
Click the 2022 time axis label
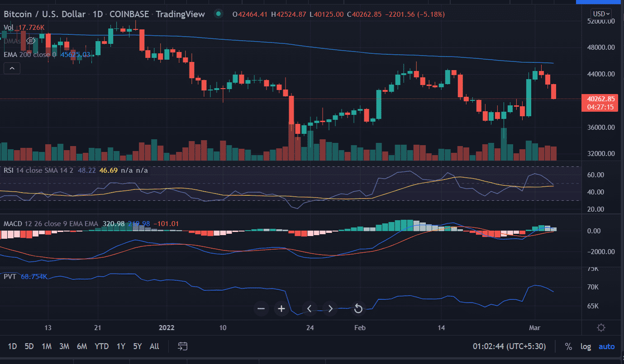tap(167, 328)
